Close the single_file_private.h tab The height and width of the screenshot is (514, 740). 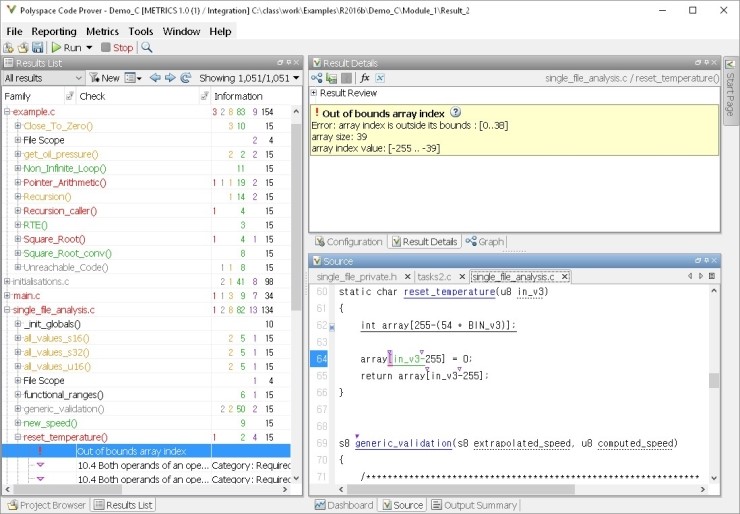tap(407, 277)
